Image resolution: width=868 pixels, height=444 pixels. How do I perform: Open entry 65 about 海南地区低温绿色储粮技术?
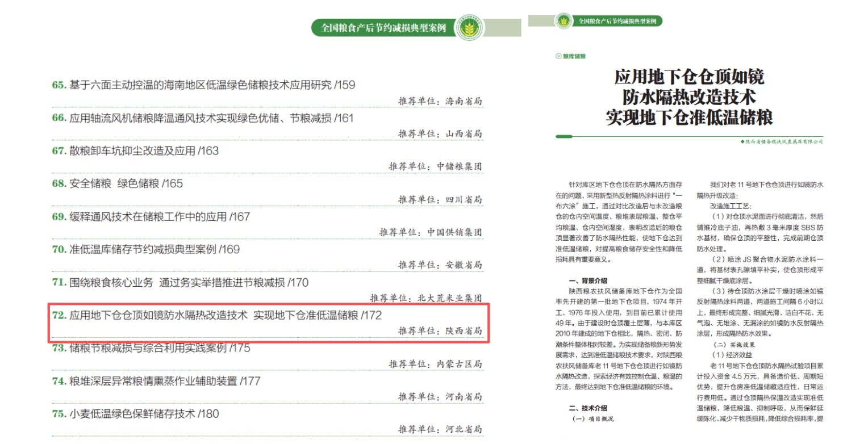click(x=203, y=85)
